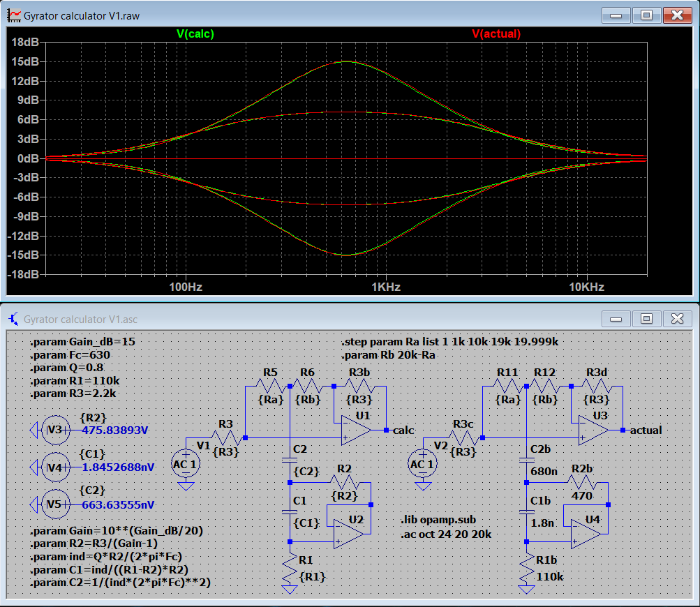Select capacitor C1b symbol
Image resolution: width=700 pixels, height=607 pixels.
(527, 512)
